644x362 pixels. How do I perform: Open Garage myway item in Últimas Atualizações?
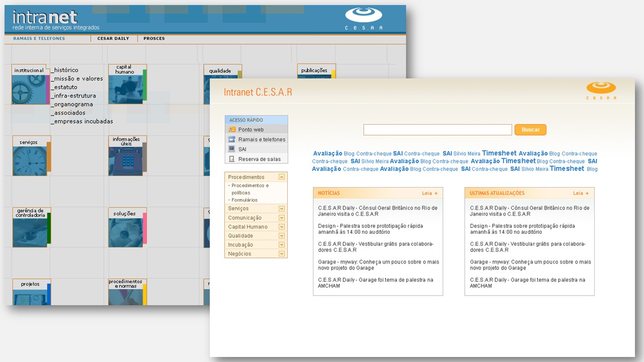point(531,265)
